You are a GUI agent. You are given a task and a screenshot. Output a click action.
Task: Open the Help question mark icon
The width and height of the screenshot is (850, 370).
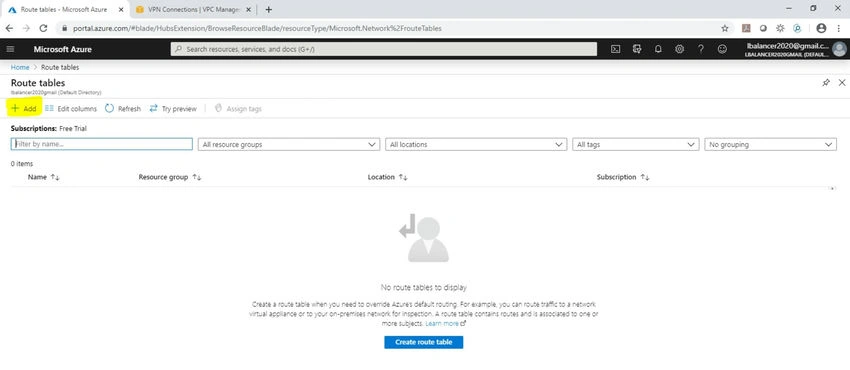pyautogui.click(x=700, y=49)
